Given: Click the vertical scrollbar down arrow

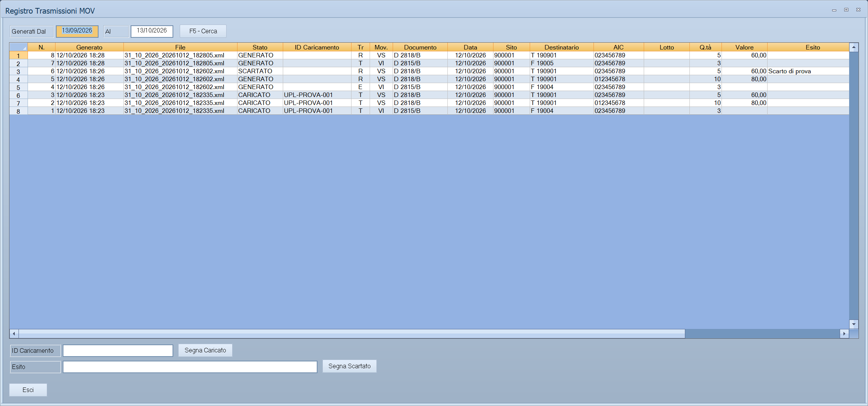Looking at the screenshot, I should coord(854,324).
